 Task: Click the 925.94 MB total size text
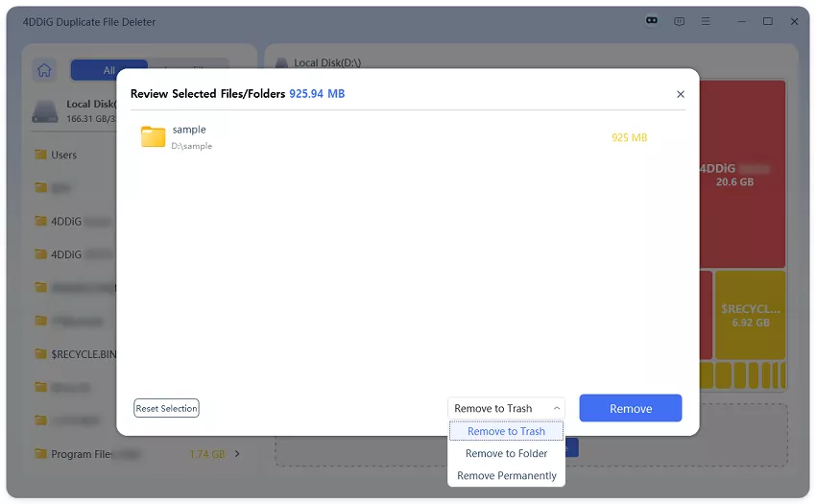pos(317,94)
